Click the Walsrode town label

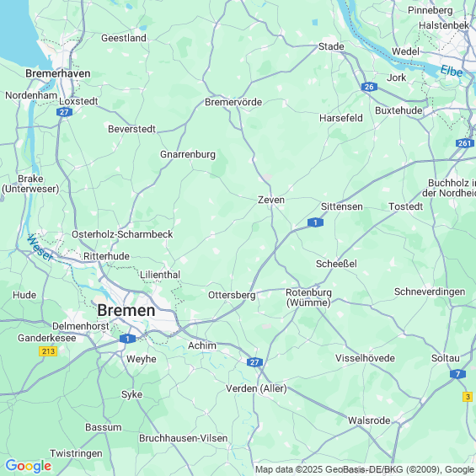point(369,420)
